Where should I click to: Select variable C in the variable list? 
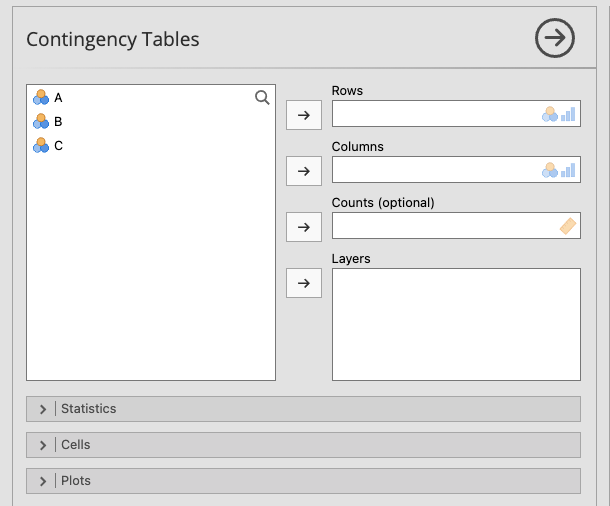click(58, 145)
